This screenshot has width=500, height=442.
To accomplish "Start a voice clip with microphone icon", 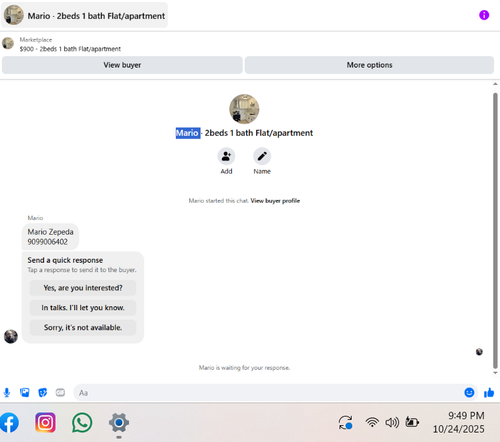I will tap(7, 393).
